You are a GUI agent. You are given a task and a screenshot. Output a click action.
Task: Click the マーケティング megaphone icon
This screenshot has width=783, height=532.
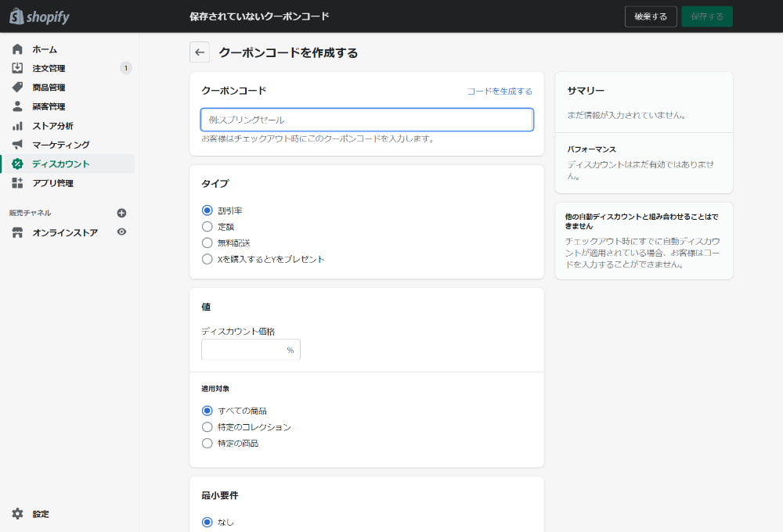click(x=17, y=145)
